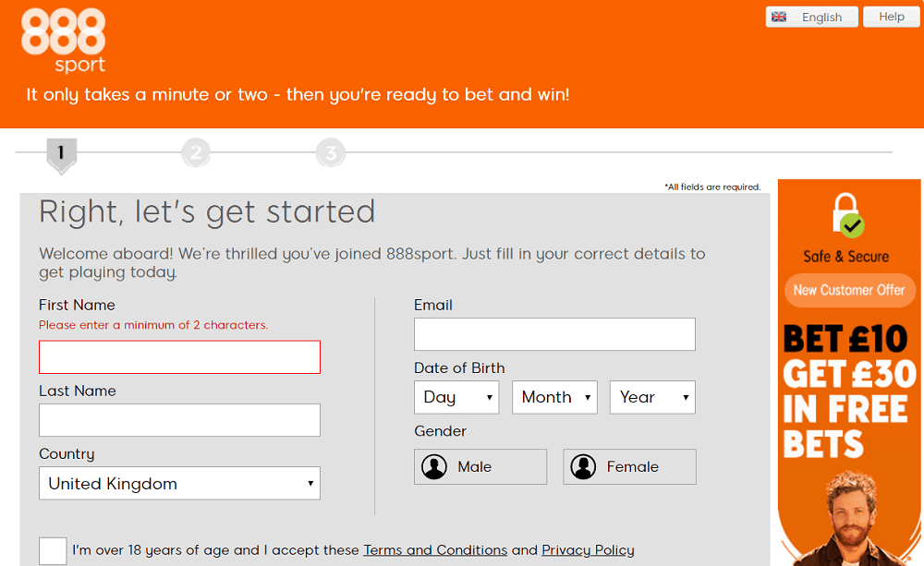
Task: Select the Male gender option
Action: pos(480,466)
